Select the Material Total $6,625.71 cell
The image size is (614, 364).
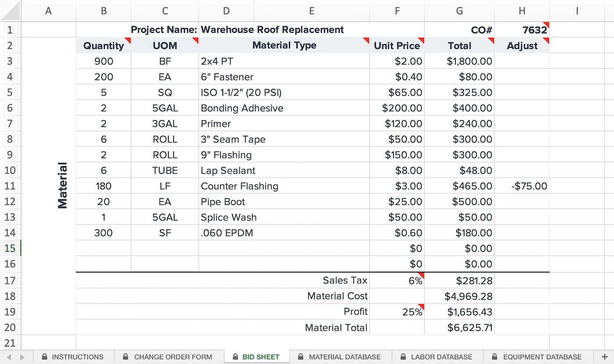[460, 328]
